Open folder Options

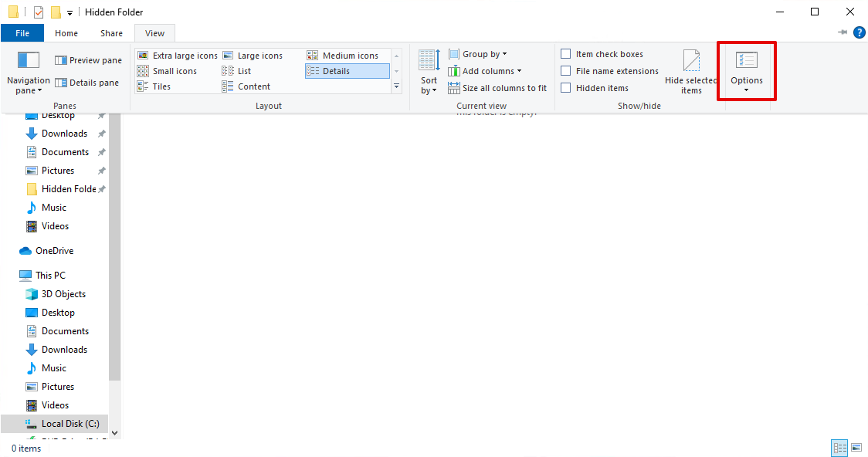(x=746, y=71)
